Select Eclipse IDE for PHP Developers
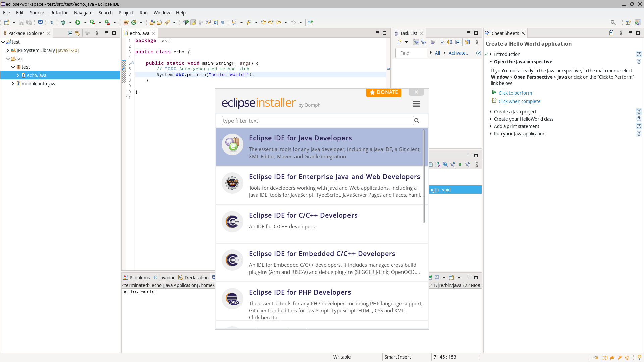Screen dimensions: 644x362 (322, 301)
